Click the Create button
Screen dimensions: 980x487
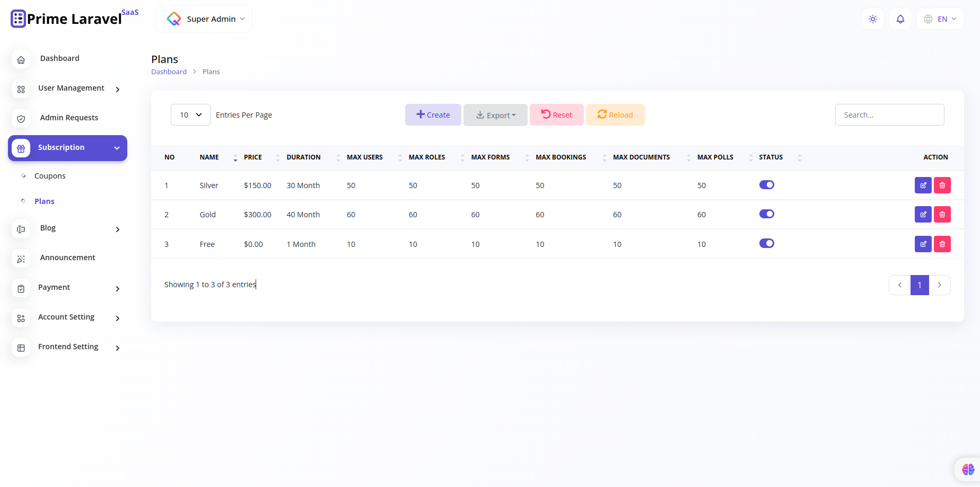click(x=433, y=114)
